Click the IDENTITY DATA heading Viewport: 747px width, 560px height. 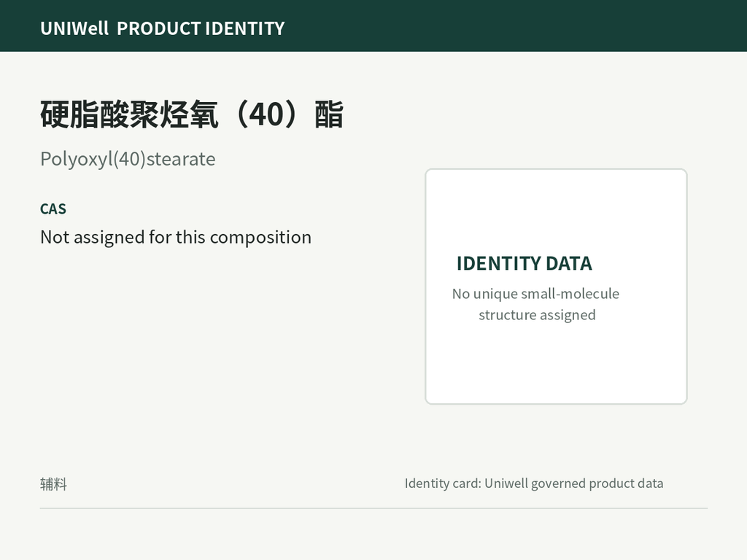(524, 263)
